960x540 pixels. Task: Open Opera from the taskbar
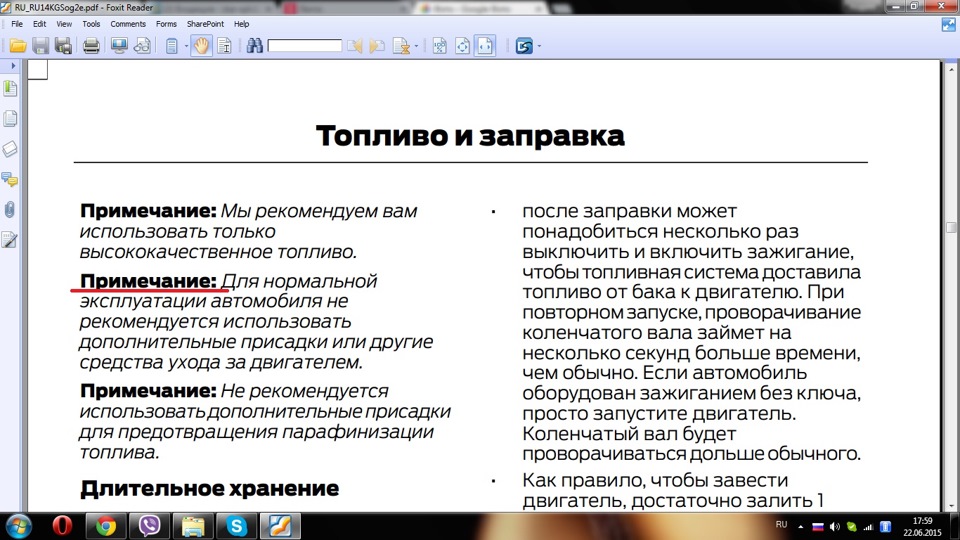tap(62, 526)
